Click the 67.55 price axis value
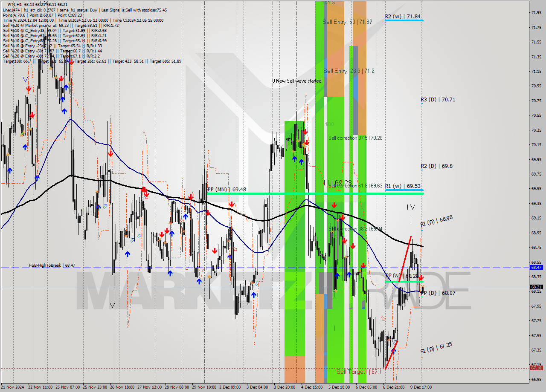 536,335
